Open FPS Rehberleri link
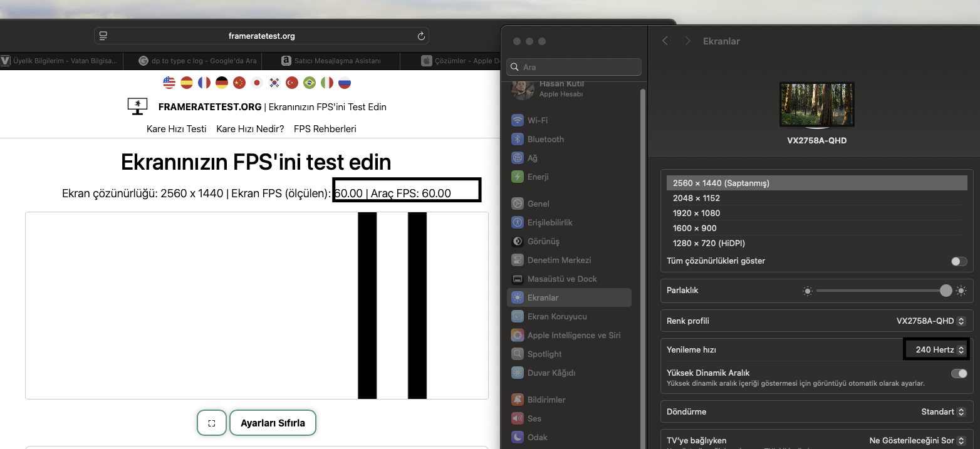 pyautogui.click(x=325, y=129)
